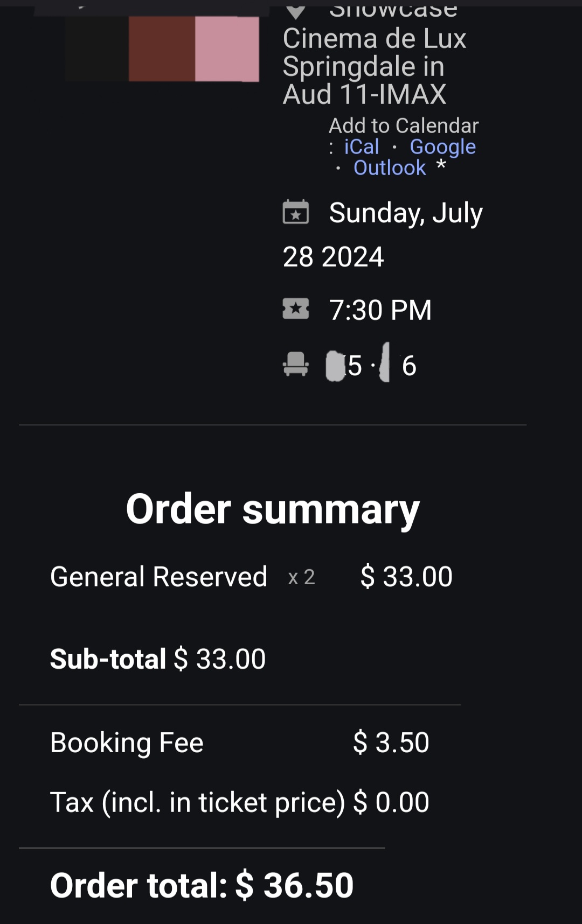The image size is (582, 924).
Task: Click the pink block on the poster
Action: tap(227, 48)
